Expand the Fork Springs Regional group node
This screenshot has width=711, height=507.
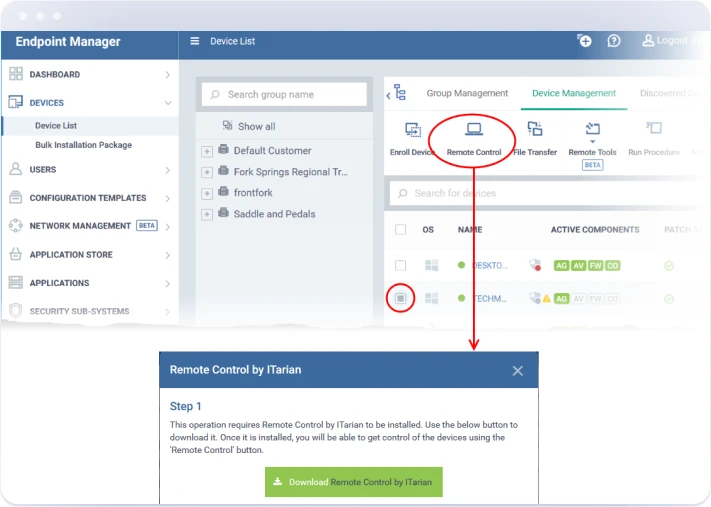coord(207,172)
